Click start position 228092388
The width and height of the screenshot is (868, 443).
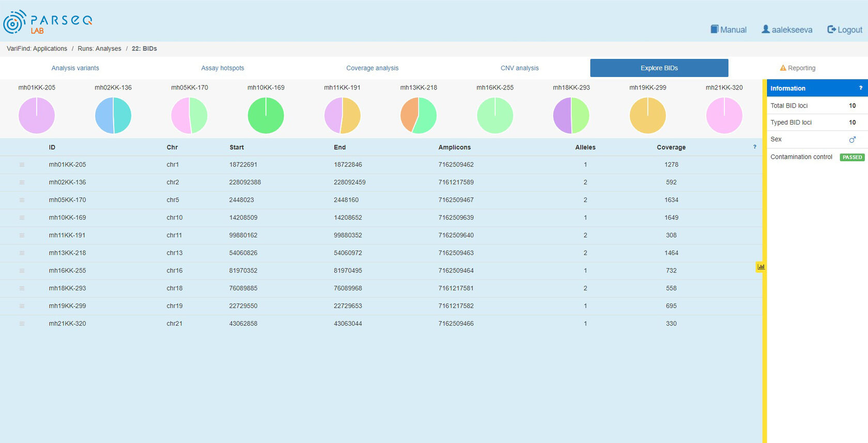245,182
